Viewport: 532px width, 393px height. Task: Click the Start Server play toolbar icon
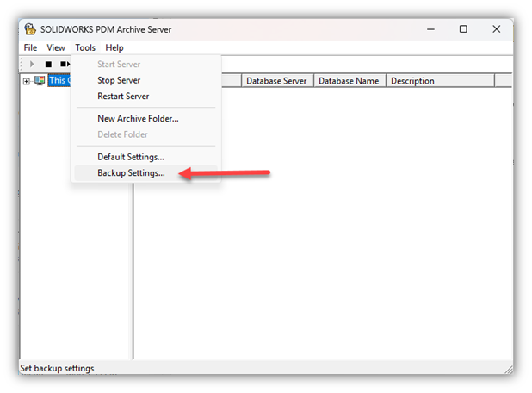(32, 64)
